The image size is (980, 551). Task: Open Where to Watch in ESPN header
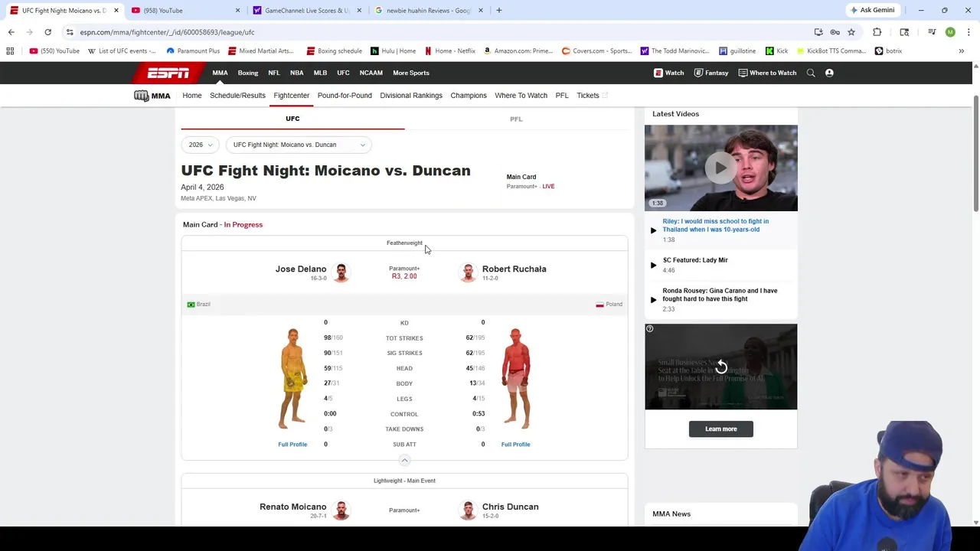pos(767,73)
